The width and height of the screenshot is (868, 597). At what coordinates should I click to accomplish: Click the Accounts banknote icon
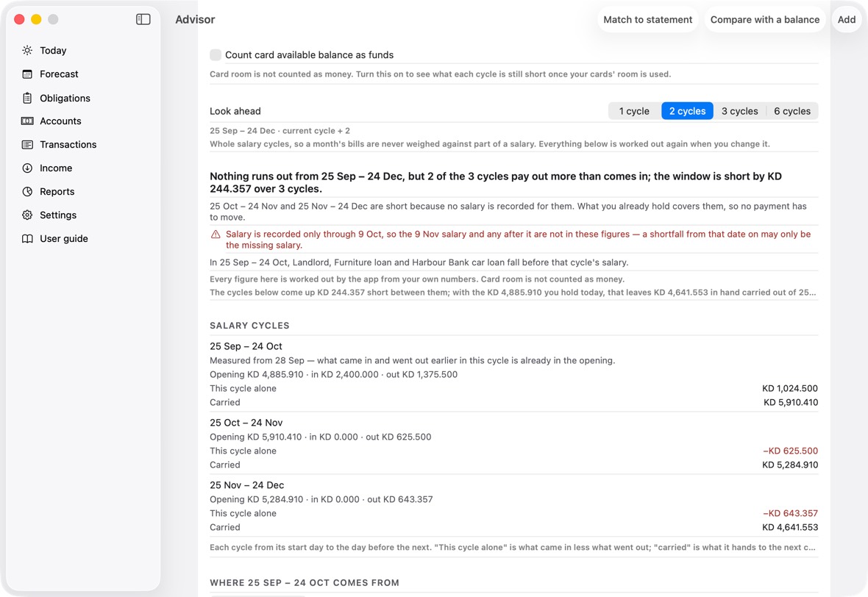pos(27,121)
